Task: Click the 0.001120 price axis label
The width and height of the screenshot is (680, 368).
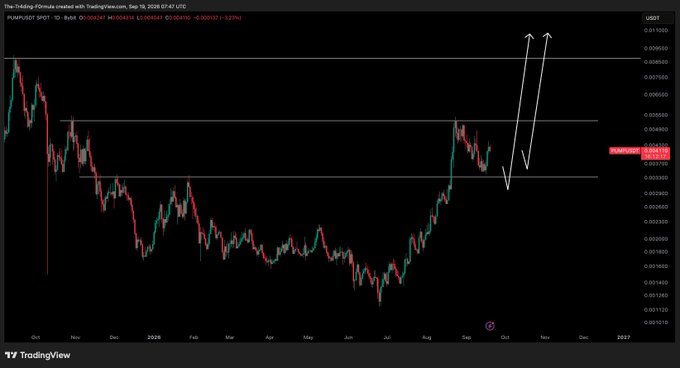Action: click(656, 310)
